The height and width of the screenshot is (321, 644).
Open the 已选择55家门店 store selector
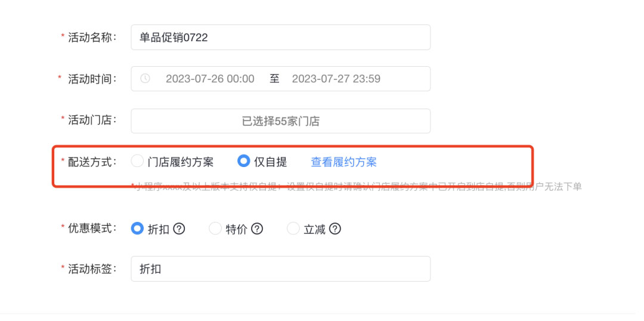click(280, 121)
